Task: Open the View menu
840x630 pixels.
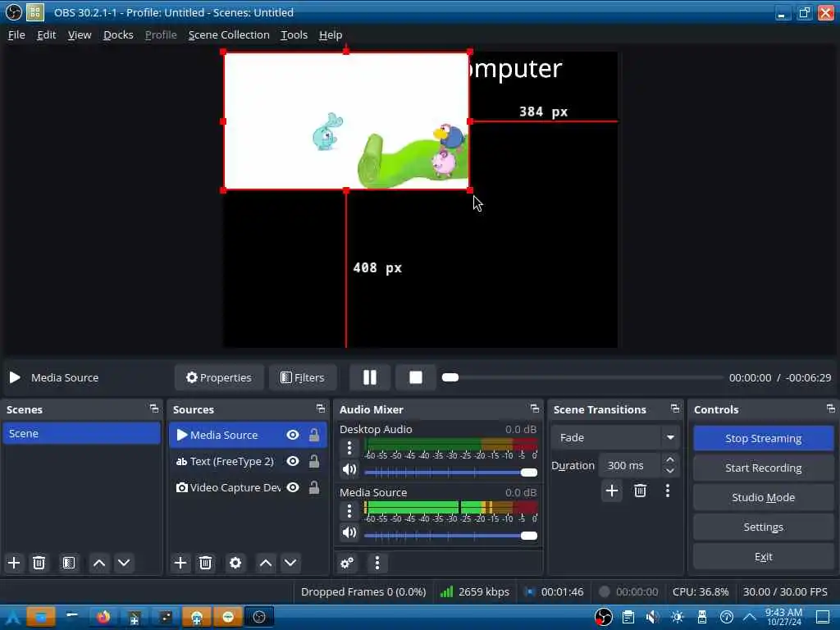Action: coord(80,34)
